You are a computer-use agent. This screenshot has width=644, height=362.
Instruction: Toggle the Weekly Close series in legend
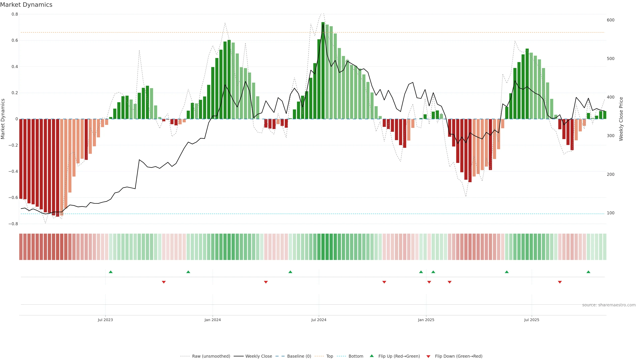pos(258,356)
